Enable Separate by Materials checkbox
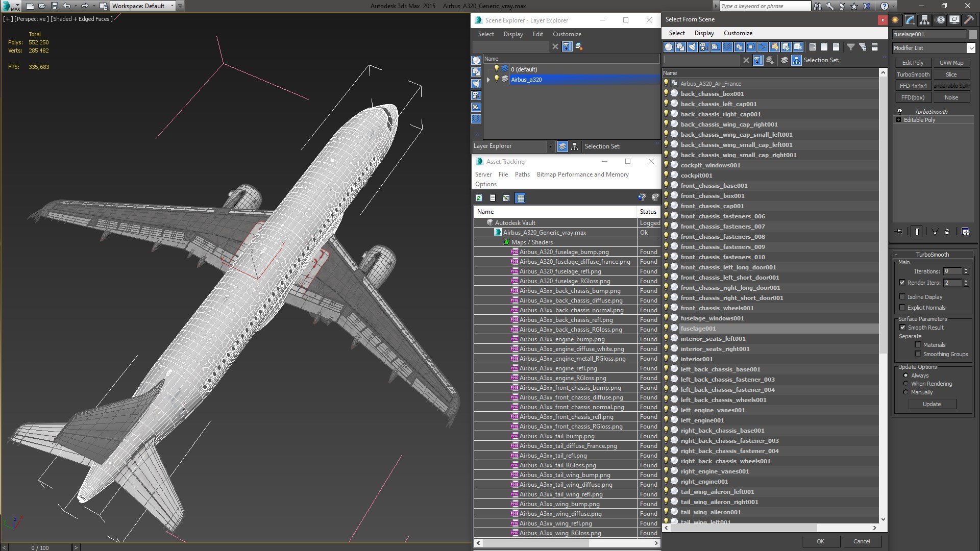The height and width of the screenshot is (551, 980). click(918, 345)
